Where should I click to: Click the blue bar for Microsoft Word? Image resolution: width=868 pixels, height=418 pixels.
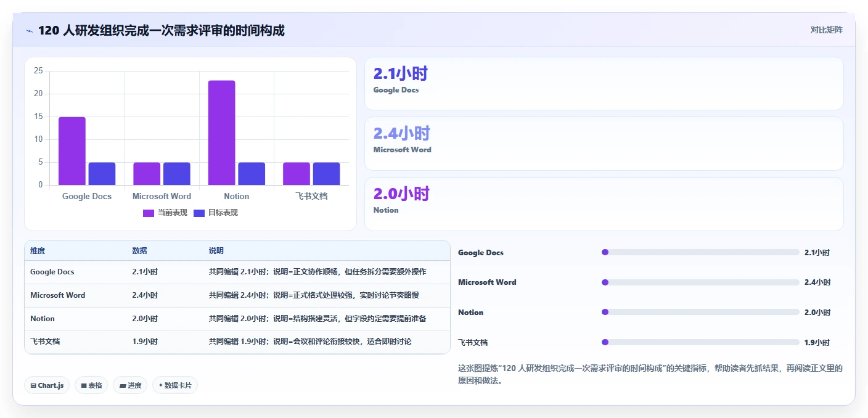coord(177,174)
